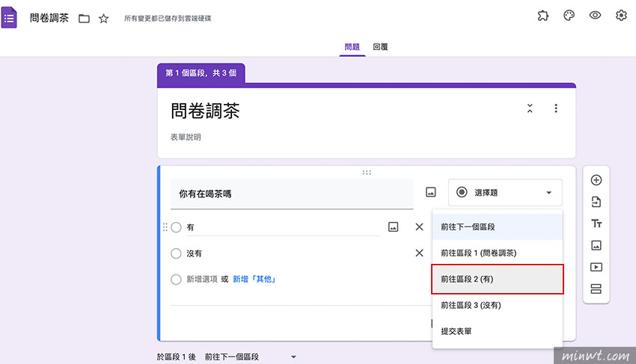Collapse section one with arrows icon
This screenshot has height=364, width=636.
tap(530, 108)
